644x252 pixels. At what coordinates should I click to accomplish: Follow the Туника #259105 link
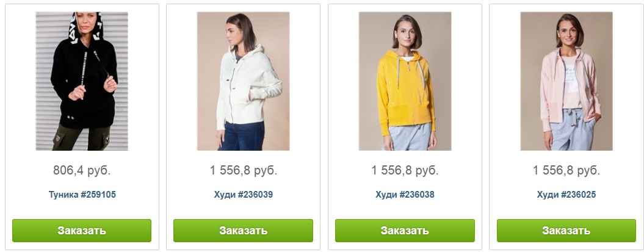[82, 195]
